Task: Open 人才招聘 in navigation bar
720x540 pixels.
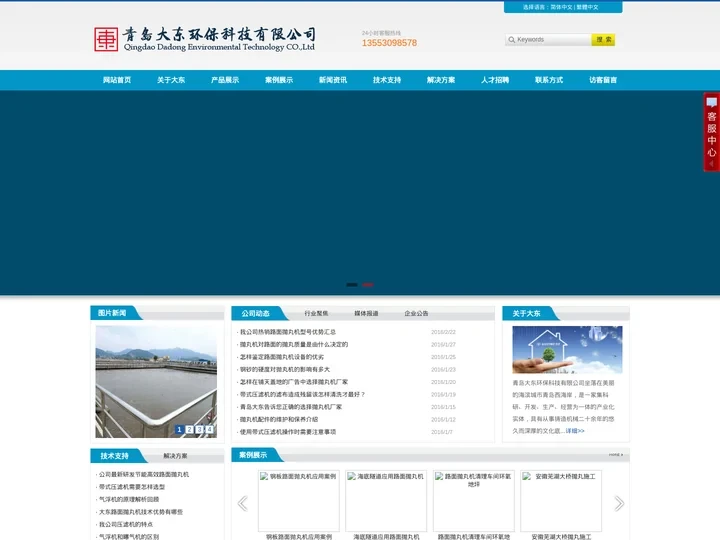Action: [495, 80]
